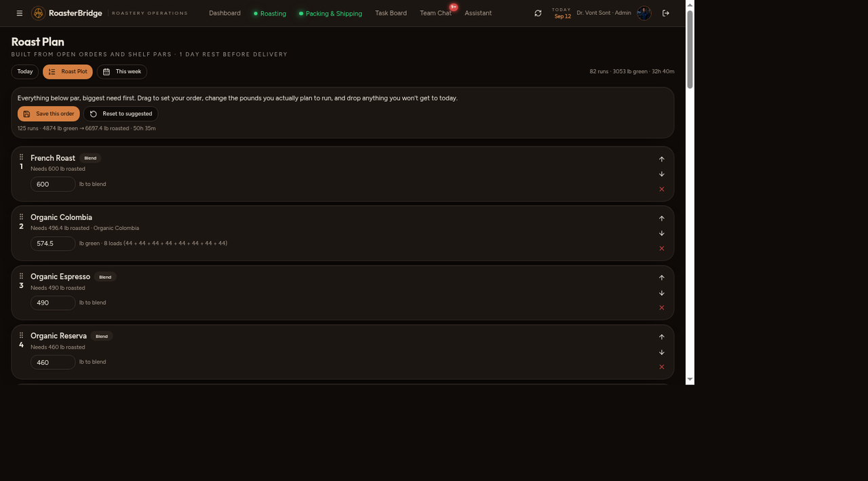
Task: Edit Organic Colombia green pounds field
Action: click(53, 244)
